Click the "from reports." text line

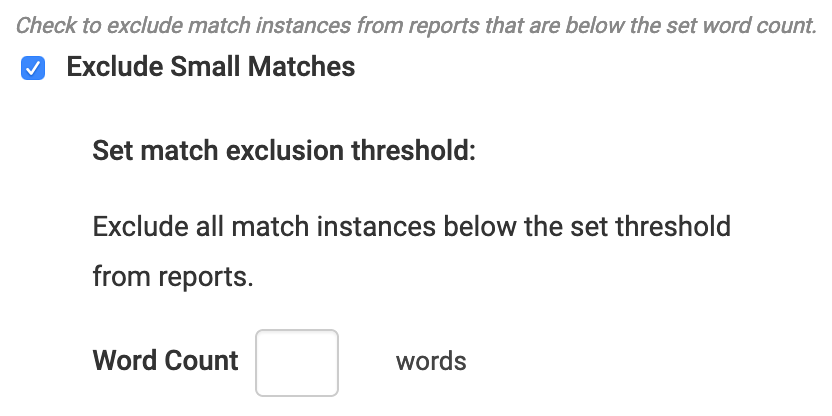tap(173, 275)
